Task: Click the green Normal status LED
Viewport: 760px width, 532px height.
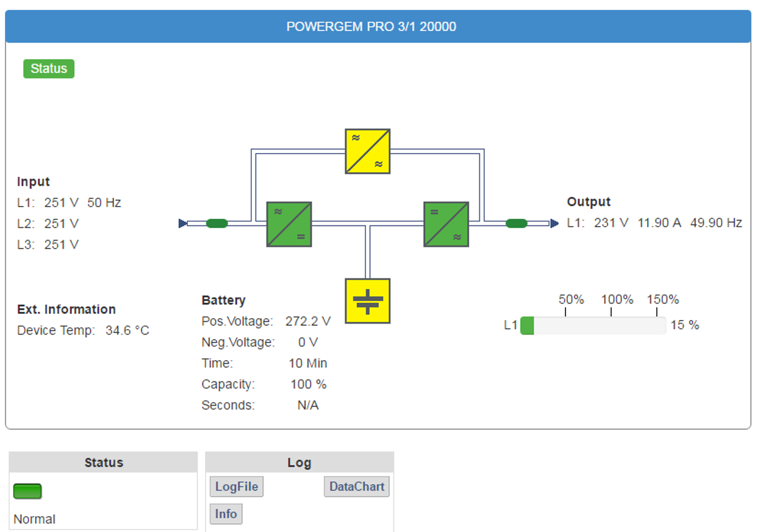Action: pyautogui.click(x=27, y=491)
